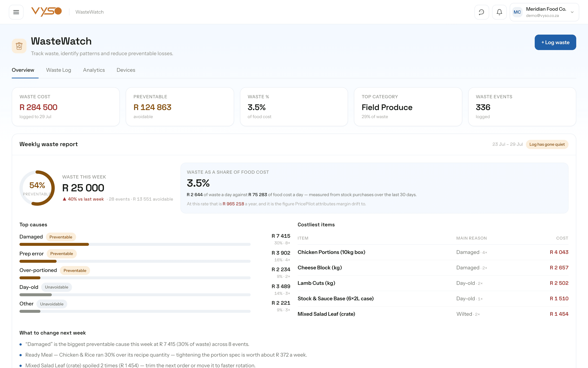The image size is (588, 368).
Task: Click the R 7 415 Damaged amount
Action: pyautogui.click(x=281, y=236)
